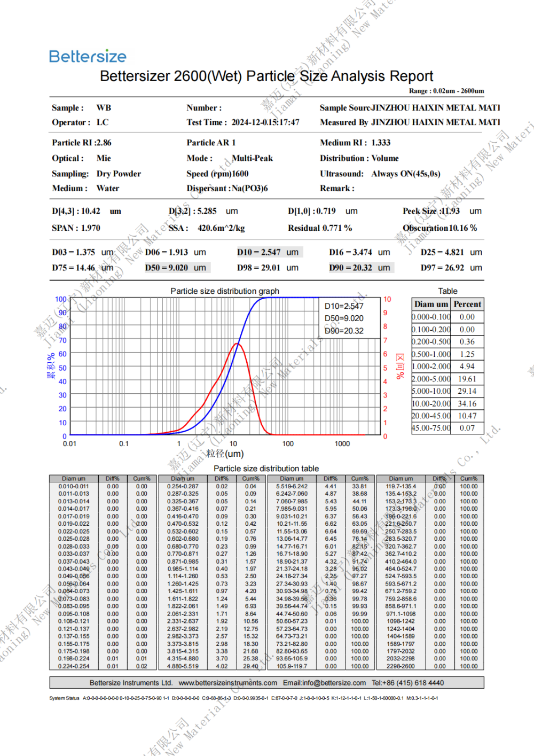Select the 'Sample : WB' field
Screen dimensions: 534x756
click(82, 107)
